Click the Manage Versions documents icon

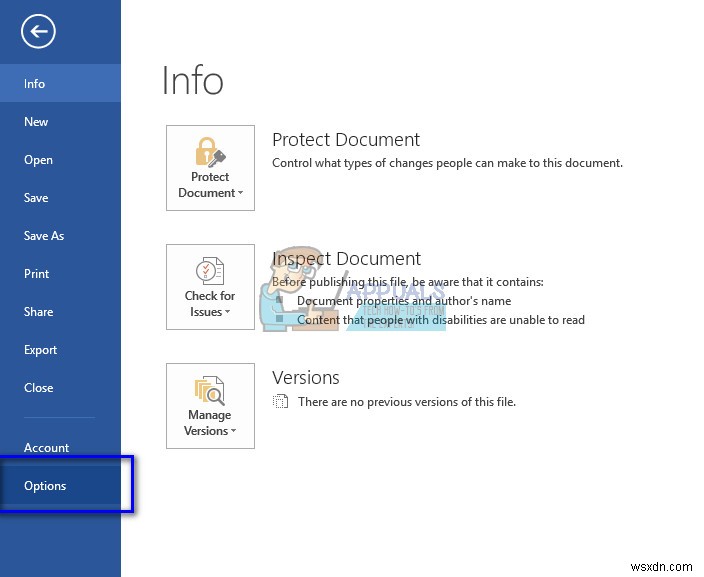click(x=210, y=390)
